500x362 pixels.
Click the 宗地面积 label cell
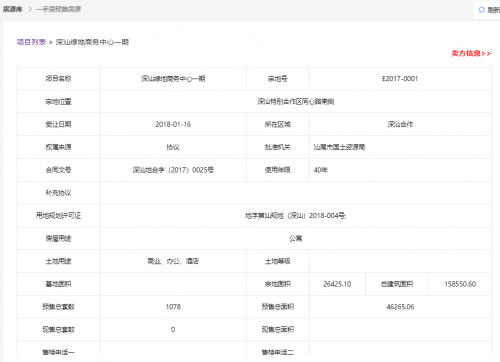[x=278, y=284]
